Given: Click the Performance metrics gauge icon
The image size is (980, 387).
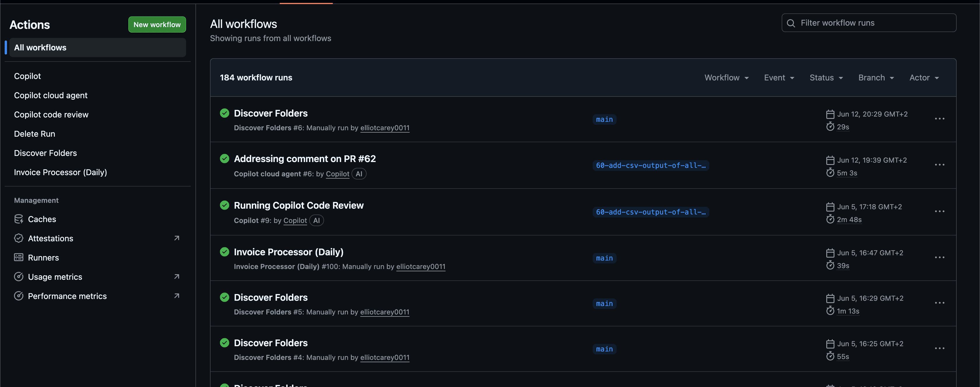Looking at the screenshot, I should tap(19, 296).
